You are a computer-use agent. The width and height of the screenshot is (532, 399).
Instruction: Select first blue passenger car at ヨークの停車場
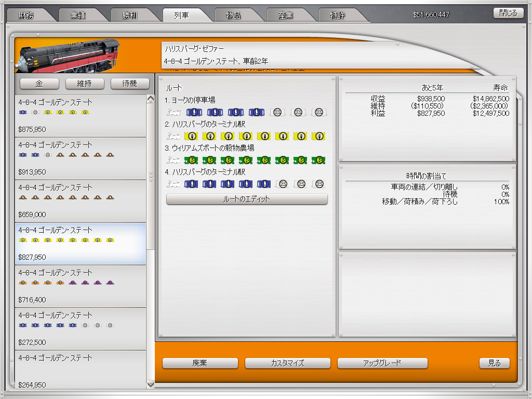coord(194,112)
